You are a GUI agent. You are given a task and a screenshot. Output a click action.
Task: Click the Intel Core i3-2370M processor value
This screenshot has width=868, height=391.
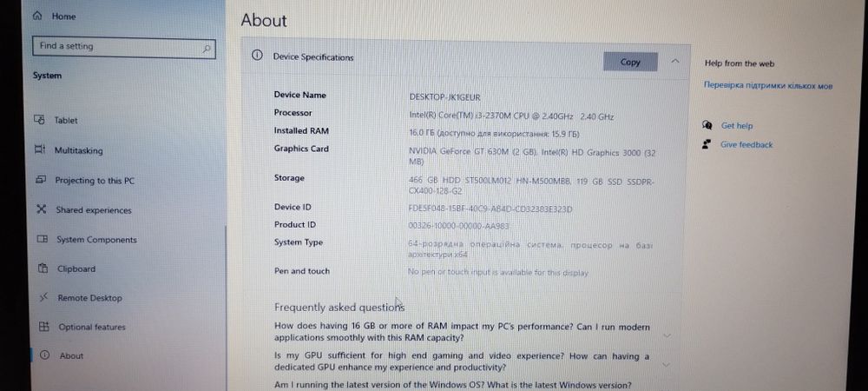click(511, 116)
